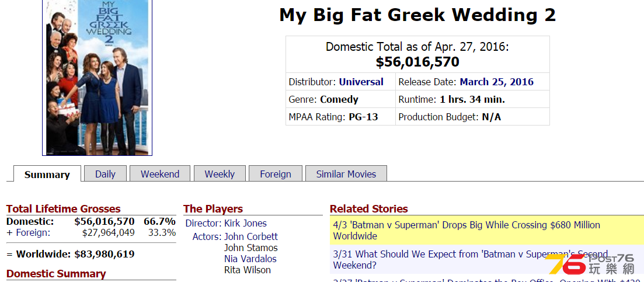Read the 3/31 Batman v Superman second weekend story
Screen dimensions: 644x282
pyautogui.click(x=470, y=259)
